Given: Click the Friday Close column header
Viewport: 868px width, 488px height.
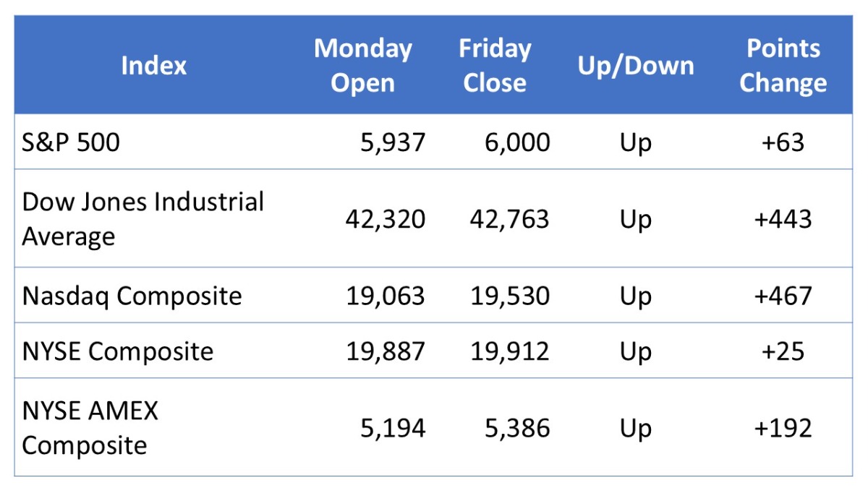Looking at the screenshot, I should pos(495,66).
